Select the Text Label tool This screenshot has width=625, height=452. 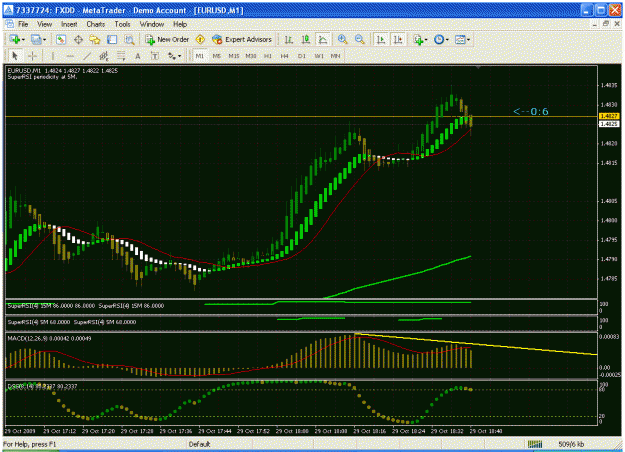155,56
